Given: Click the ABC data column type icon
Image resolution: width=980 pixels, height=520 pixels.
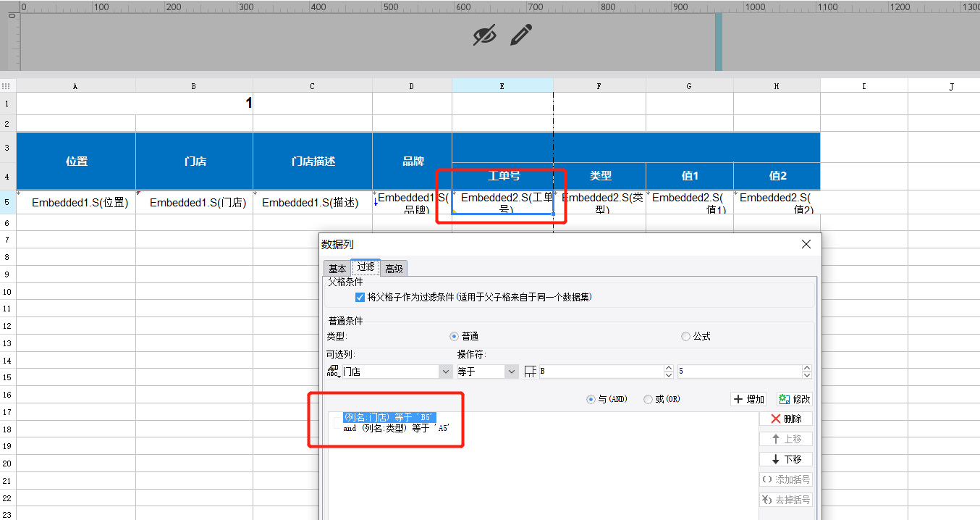Looking at the screenshot, I should [x=333, y=372].
